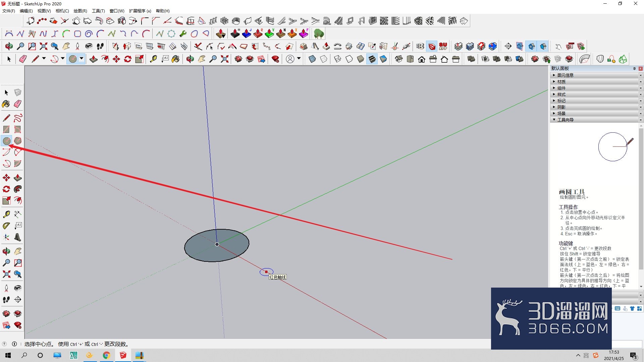644x362 pixels.
Task: Open the user account dropdown arrow
Action: point(299,59)
